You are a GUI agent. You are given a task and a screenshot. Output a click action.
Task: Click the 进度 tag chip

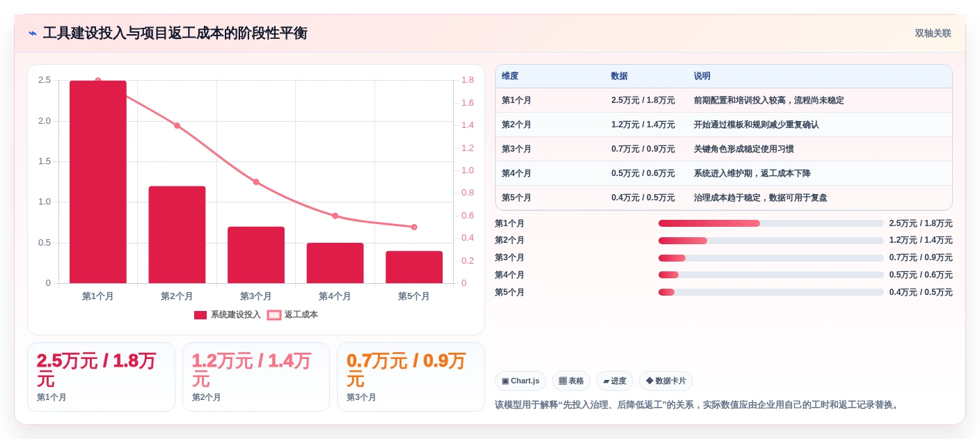[x=615, y=381]
